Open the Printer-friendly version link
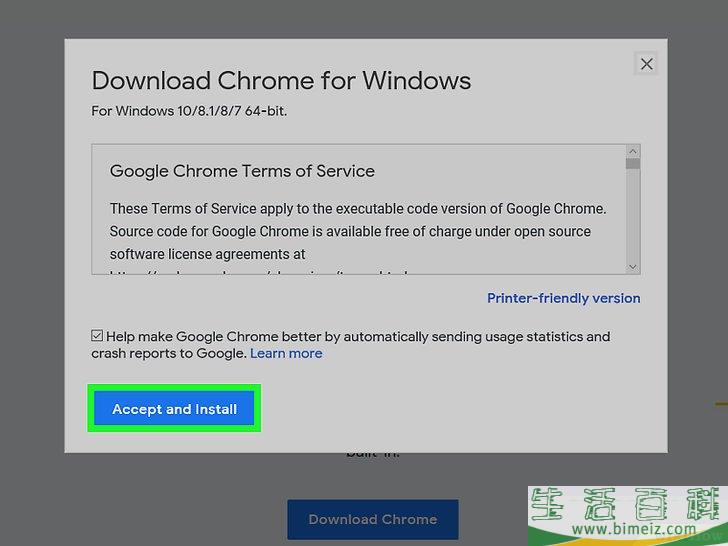Screen dimensions: 728x546 click(564, 298)
